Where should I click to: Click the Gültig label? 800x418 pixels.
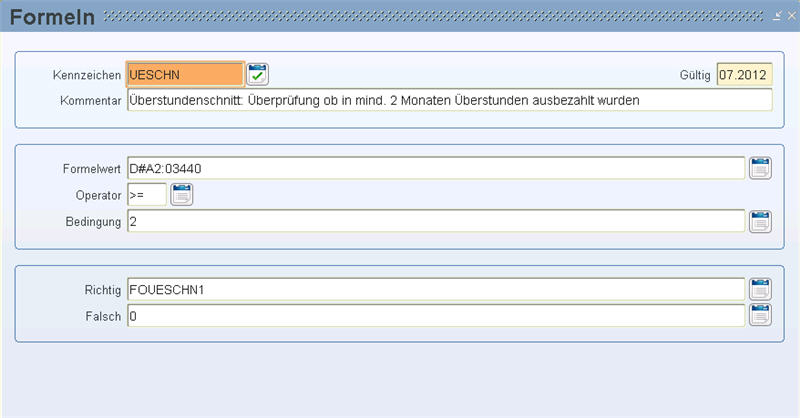(x=695, y=75)
